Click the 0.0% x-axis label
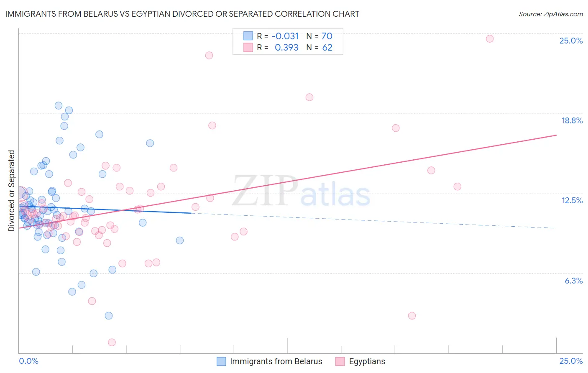Screen dimensions: 588x373 click(28, 361)
